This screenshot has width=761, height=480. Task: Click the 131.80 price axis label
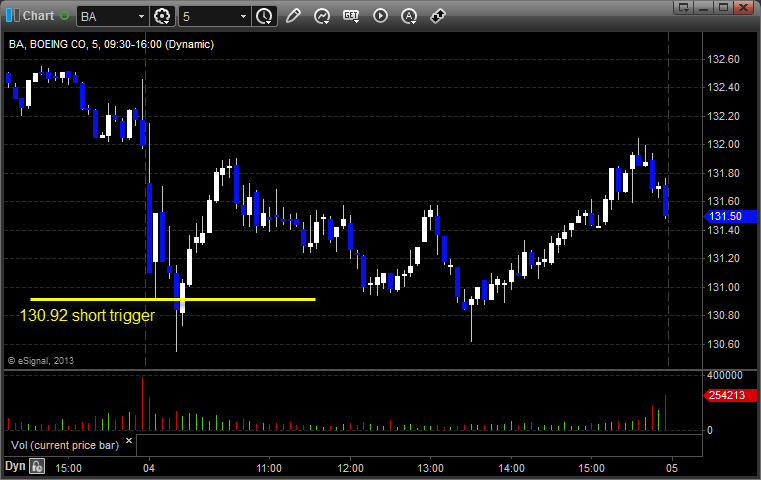[x=723, y=173]
